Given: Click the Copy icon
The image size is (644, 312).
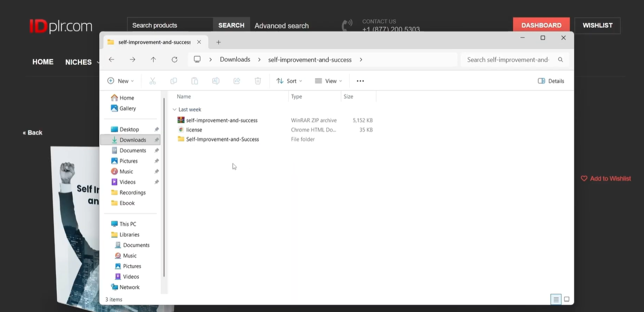Looking at the screenshot, I should point(173,80).
